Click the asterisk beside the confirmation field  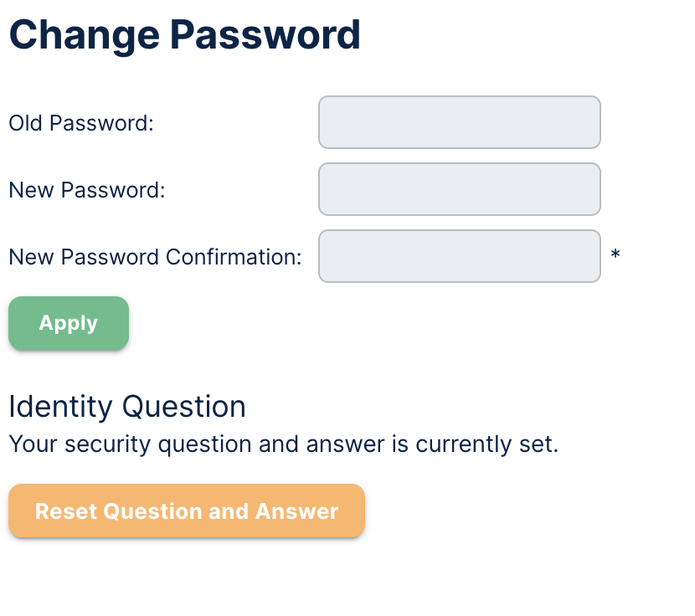[615, 255]
